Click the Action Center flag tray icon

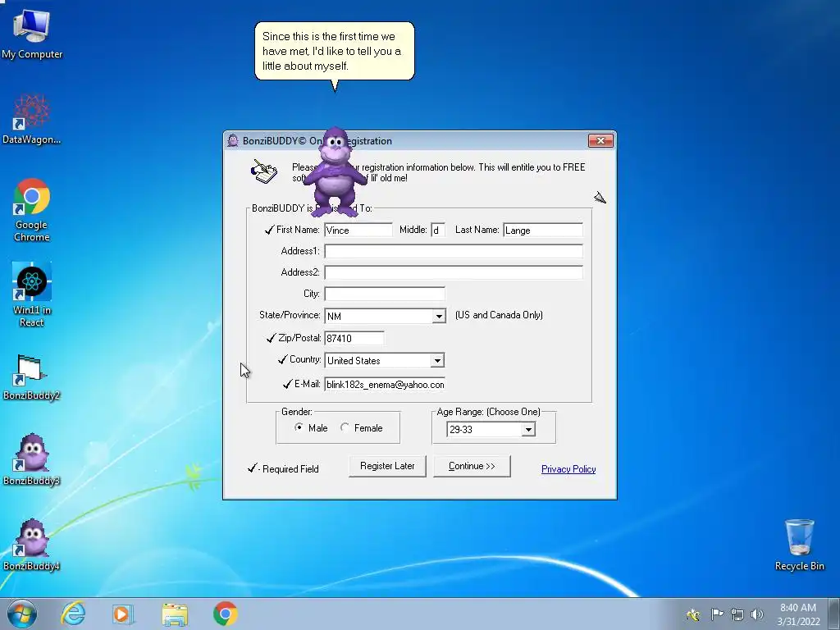(x=717, y=614)
